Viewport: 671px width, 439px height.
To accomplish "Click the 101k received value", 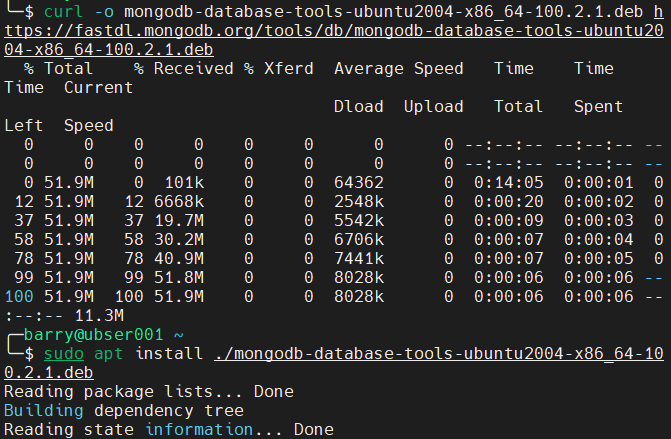I will pyautogui.click(x=184, y=183).
